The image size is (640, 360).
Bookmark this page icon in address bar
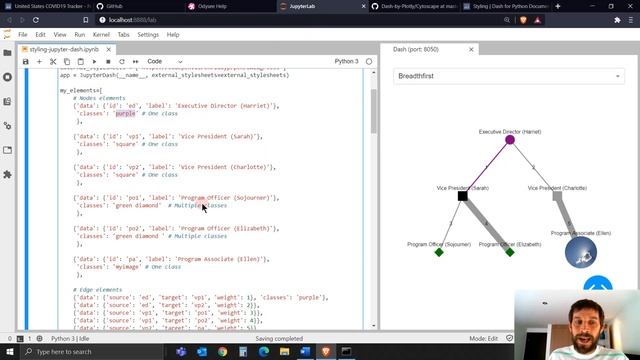click(85, 20)
